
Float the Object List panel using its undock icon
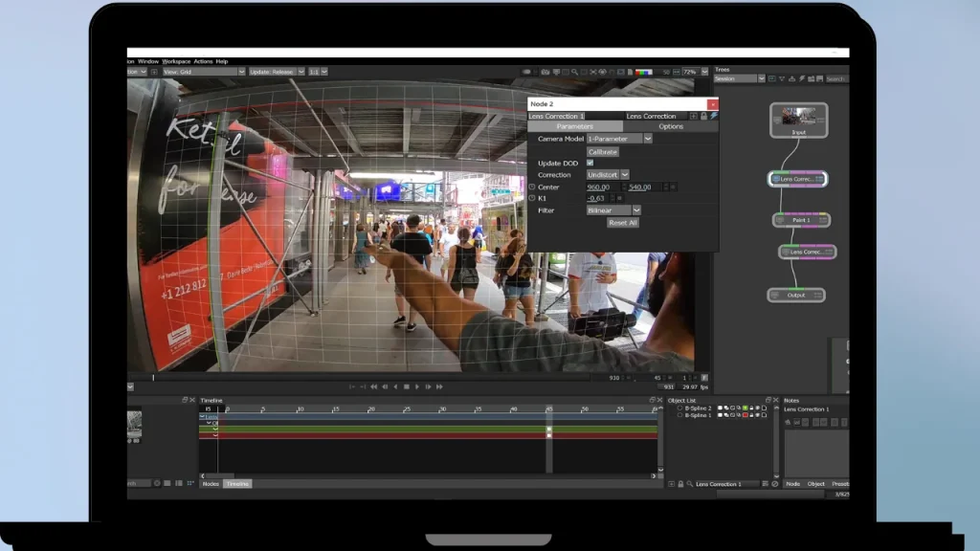coord(768,401)
